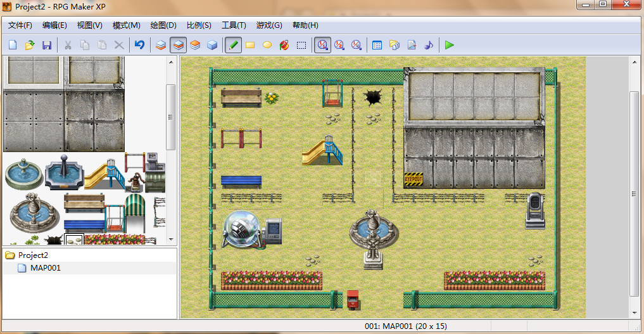Click the status bar text 001: MAP001 (20 x 15)
Viewport: 644px width, 334px height.
tap(406, 326)
